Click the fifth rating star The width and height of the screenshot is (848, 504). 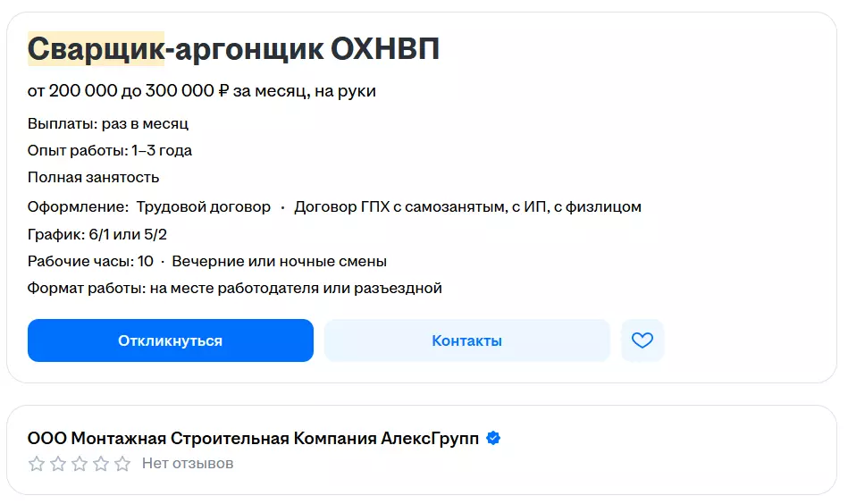pyautogui.click(x=122, y=464)
